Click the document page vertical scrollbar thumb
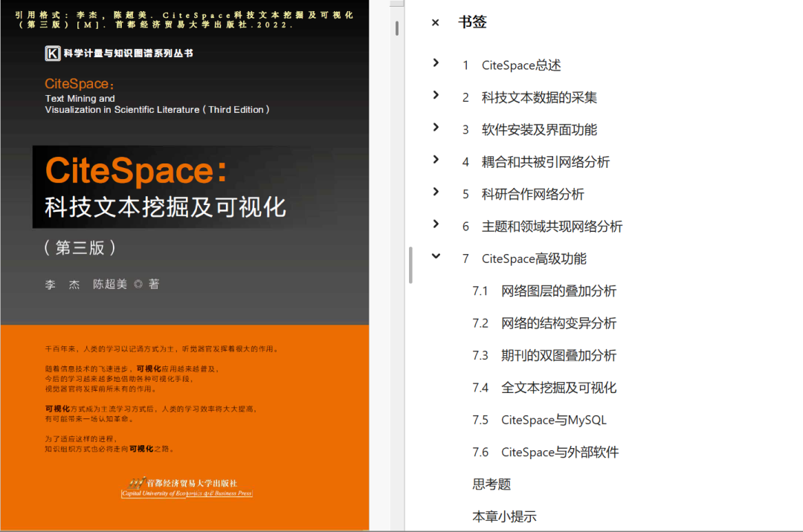Screen dimensions: 803x532 397,28
